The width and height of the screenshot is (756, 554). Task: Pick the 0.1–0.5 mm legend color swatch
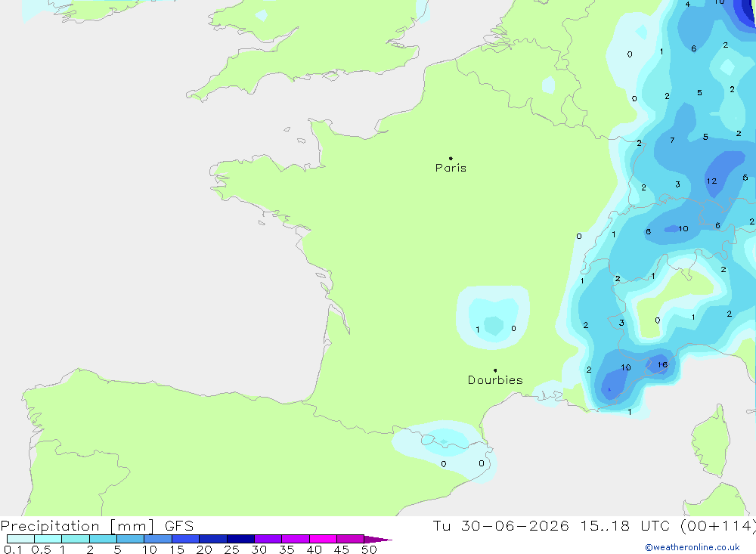tap(20, 539)
